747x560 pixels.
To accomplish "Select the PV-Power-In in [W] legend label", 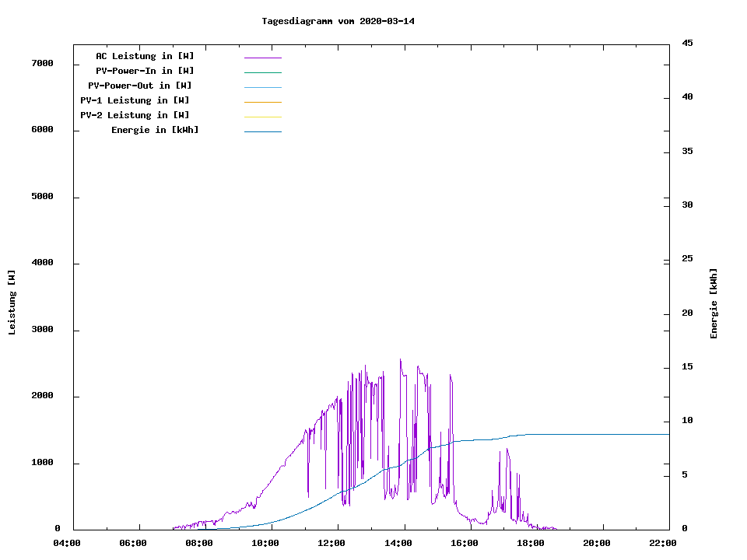I will (x=150, y=71).
